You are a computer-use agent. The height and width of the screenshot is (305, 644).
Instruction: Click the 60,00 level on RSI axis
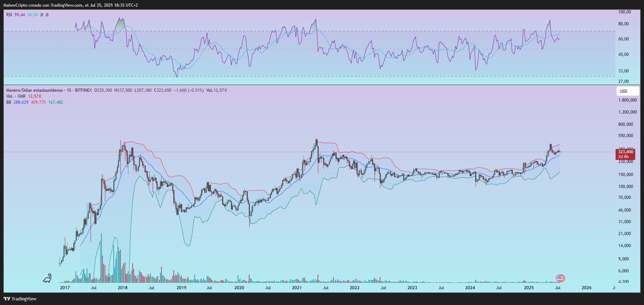624,39
